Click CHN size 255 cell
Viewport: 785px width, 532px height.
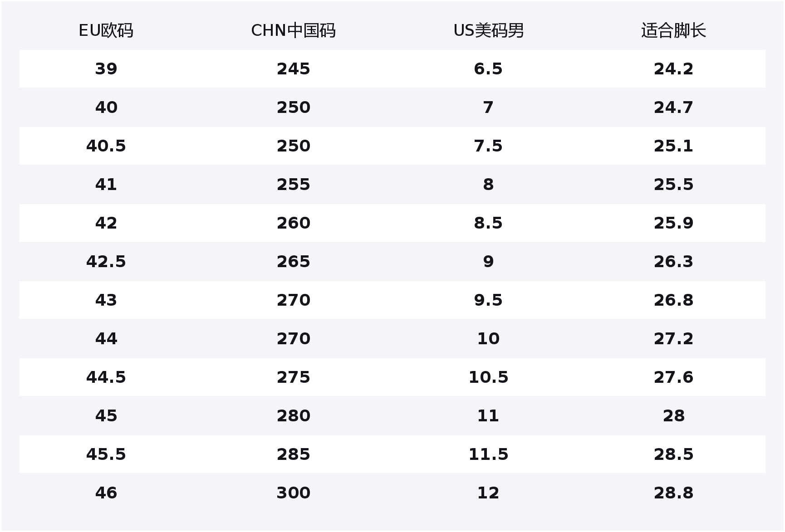click(293, 185)
